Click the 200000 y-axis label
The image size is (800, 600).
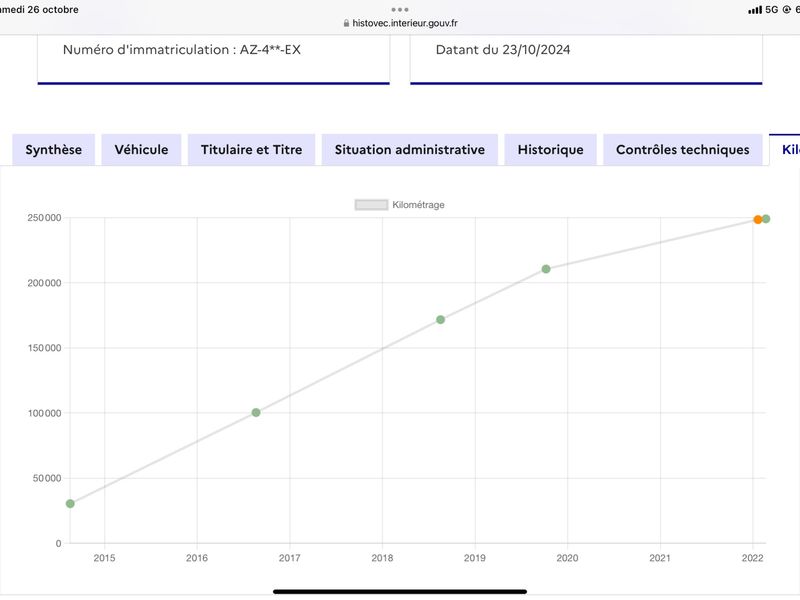click(x=44, y=283)
